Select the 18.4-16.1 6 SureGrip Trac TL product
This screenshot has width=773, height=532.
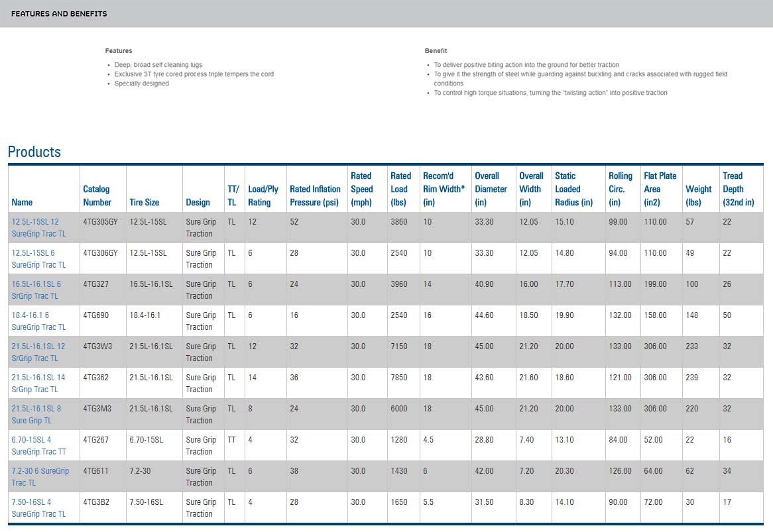tap(38, 321)
